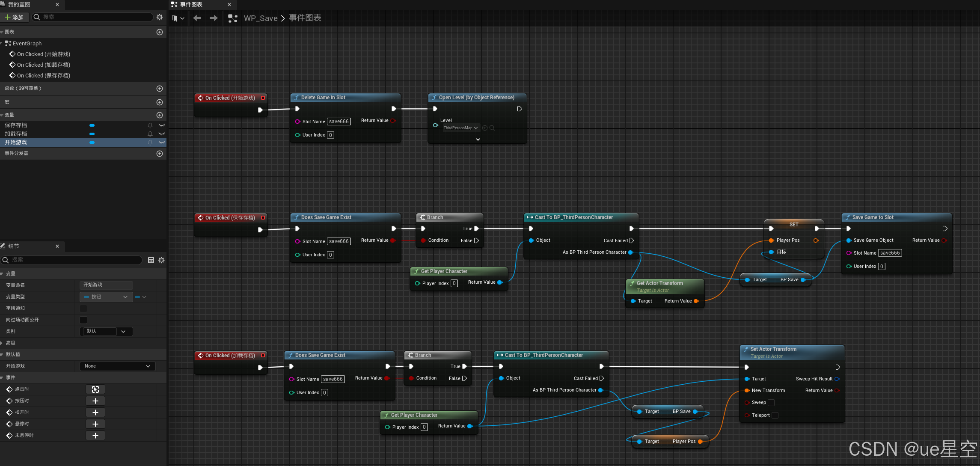980x466 pixels.
Task: Toggle Teleport checkbox on Set Actor Transform
Action: [775, 416]
